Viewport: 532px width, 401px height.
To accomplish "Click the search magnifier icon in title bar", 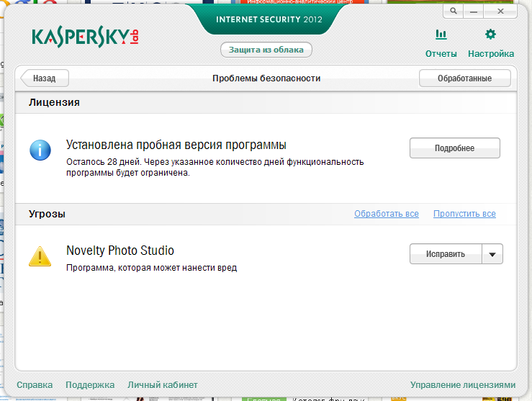I will point(454,12).
